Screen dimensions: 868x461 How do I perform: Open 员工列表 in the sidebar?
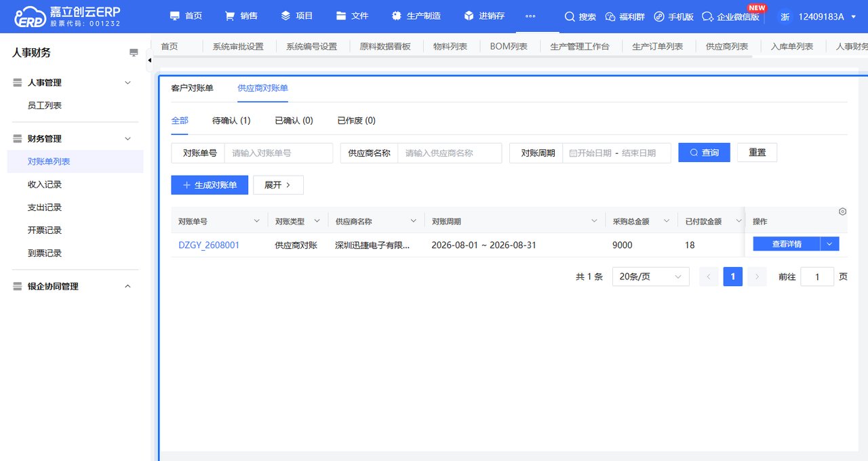[45, 106]
